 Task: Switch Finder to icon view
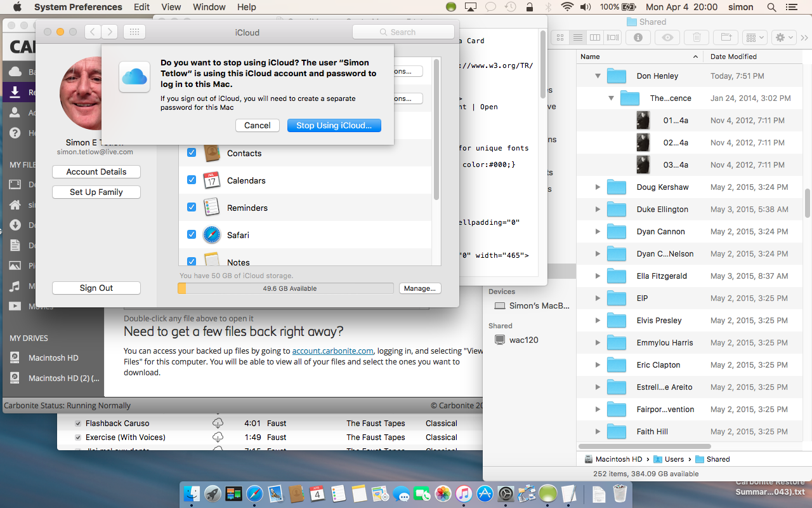point(560,37)
